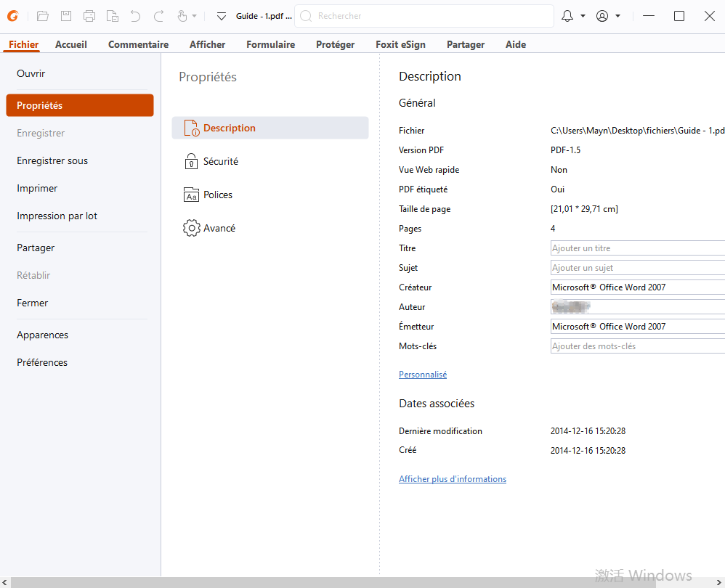Image resolution: width=725 pixels, height=588 pixels.
Task: Select the Description properties label
Action: pos(230,128)
